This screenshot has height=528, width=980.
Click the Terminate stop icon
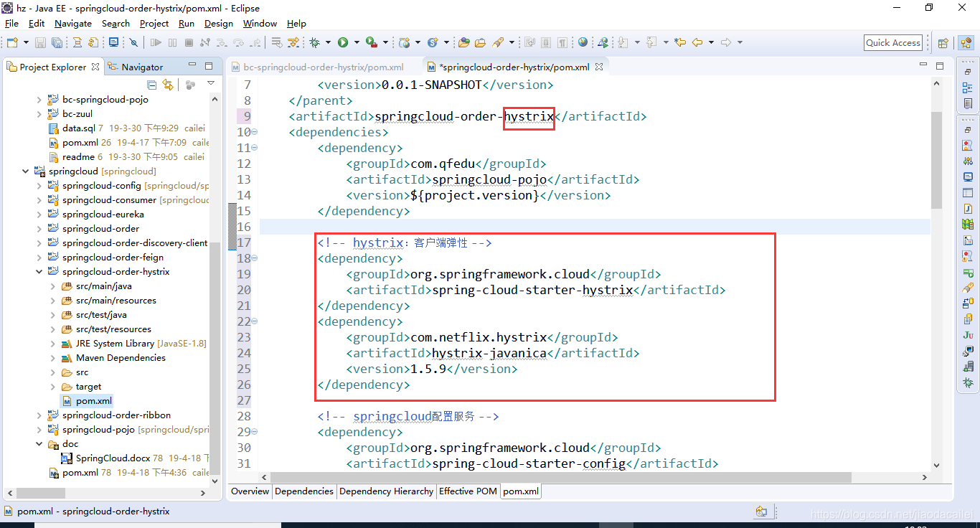coord(189,42)
